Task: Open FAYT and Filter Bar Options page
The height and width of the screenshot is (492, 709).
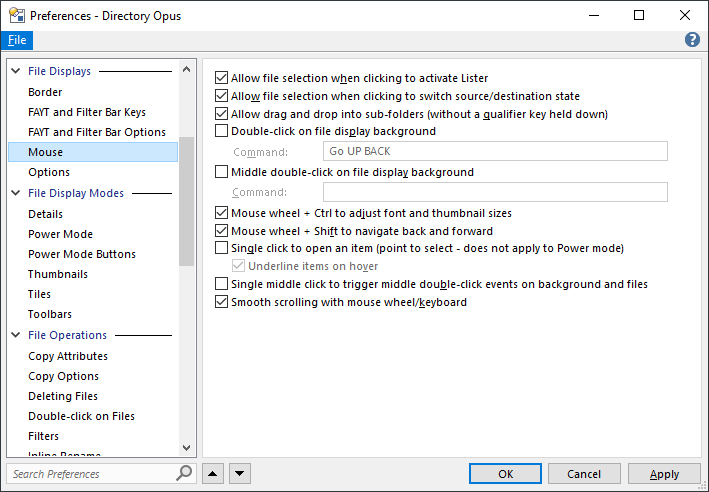Action: (x=97, y=132)
